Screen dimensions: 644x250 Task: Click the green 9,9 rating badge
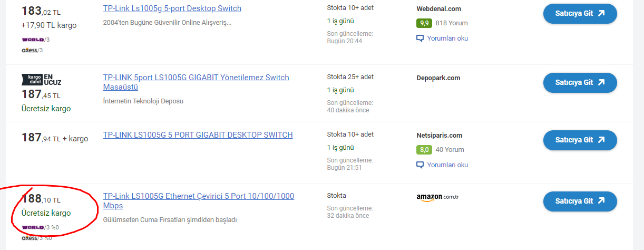click(x=424, y=23)
